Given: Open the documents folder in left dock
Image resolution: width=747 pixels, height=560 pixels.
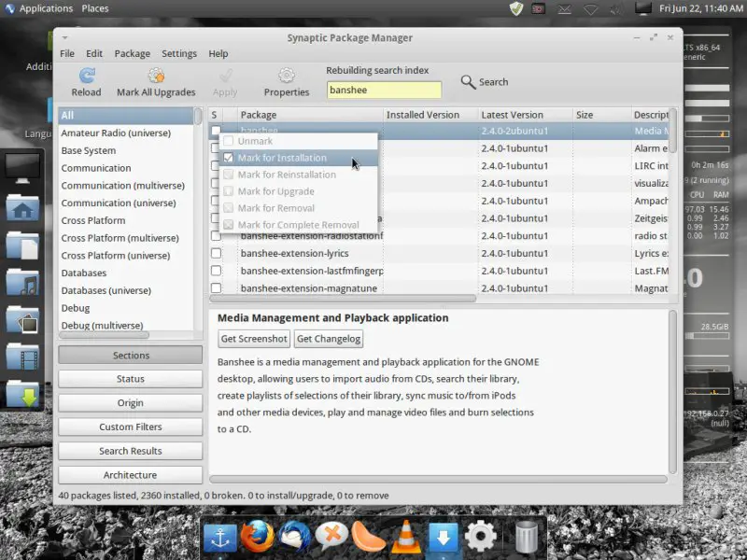Looking at the screenshot, I should 22,245.
